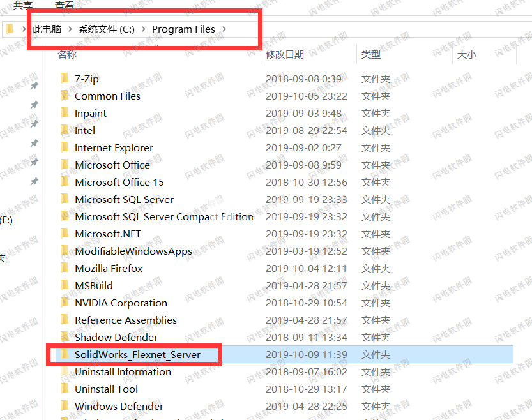Screen dimensions: 532x420
Task: Select the Mozilla Firefox folder icon
Action: (x=64, y=268)
